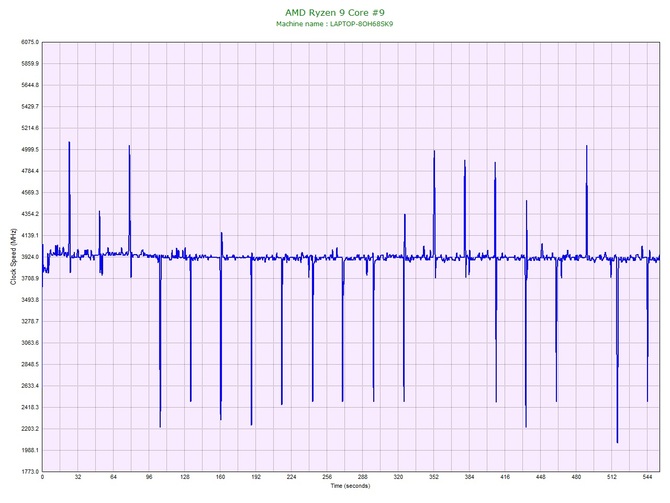Pick the 288 tick on the time axis

pos(363,477)
